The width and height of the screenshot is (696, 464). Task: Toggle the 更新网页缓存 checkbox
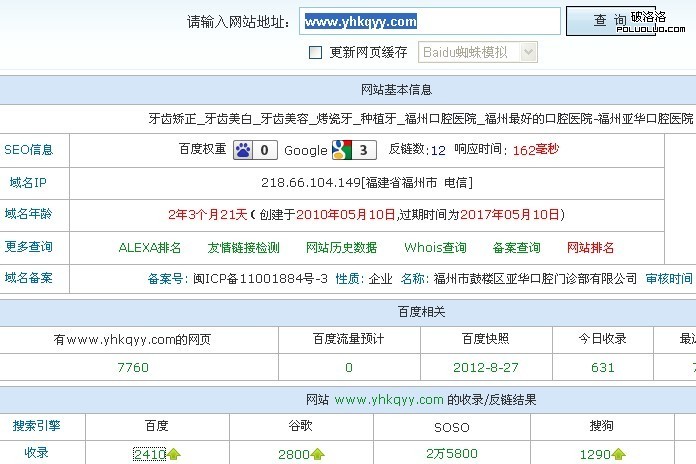(x=315, y=52)
